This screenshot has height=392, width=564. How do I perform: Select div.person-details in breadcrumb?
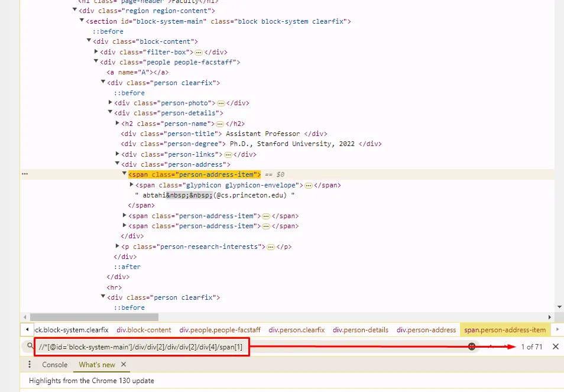360,330
